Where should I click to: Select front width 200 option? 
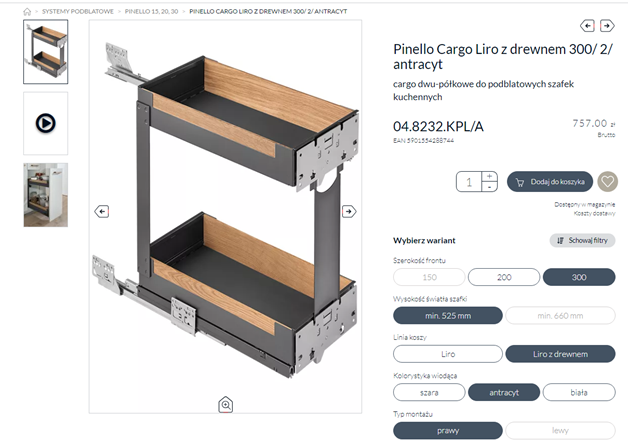504,277
